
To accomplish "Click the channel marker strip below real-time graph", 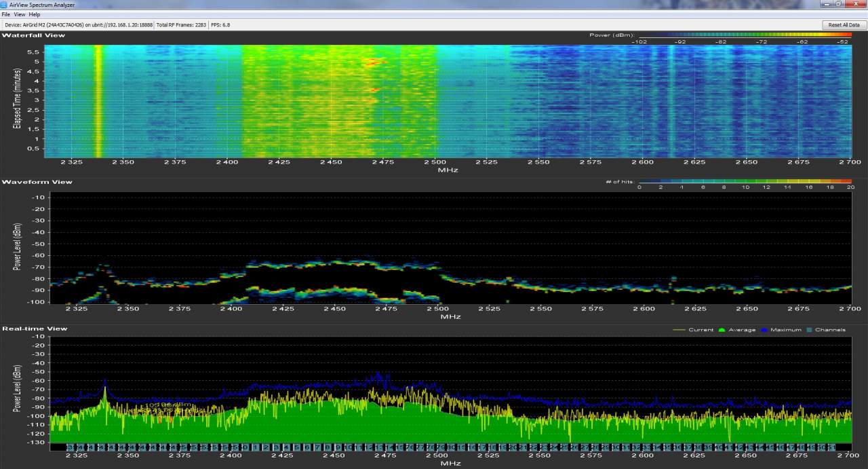I will [450, 447].
